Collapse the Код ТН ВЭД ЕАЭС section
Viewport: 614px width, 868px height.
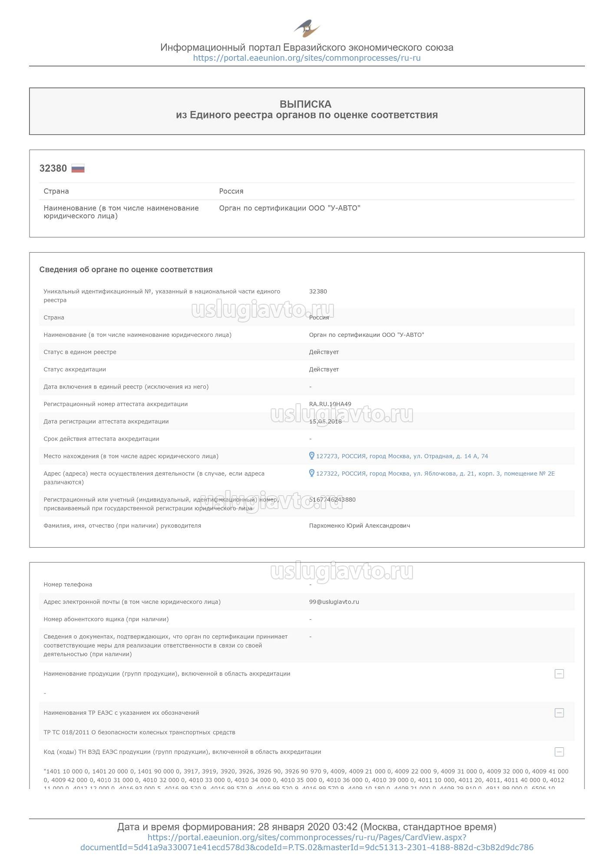(559, 752)
